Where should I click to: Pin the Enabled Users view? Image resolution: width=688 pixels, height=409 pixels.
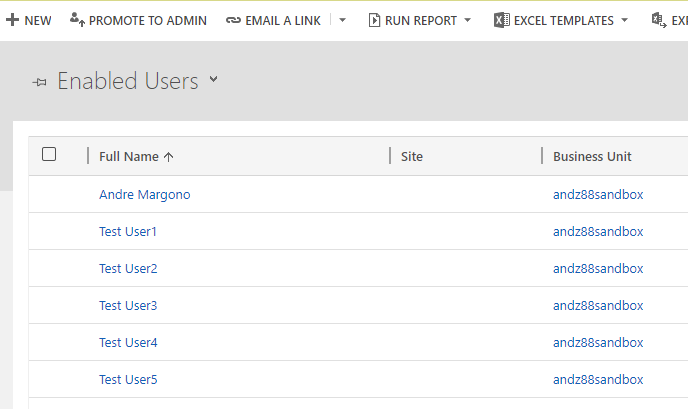pyautogui.click(x=40, y=82)
